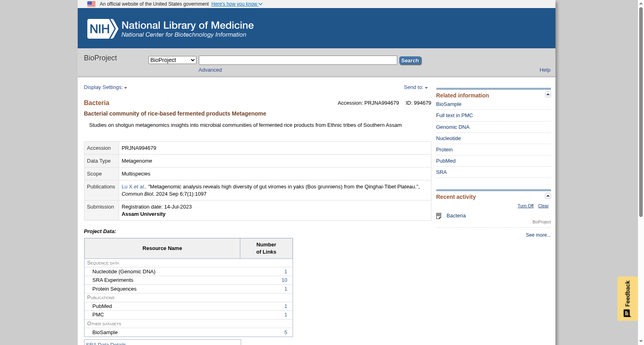
Task: Open Advanced search
Action: coord(210,70)
